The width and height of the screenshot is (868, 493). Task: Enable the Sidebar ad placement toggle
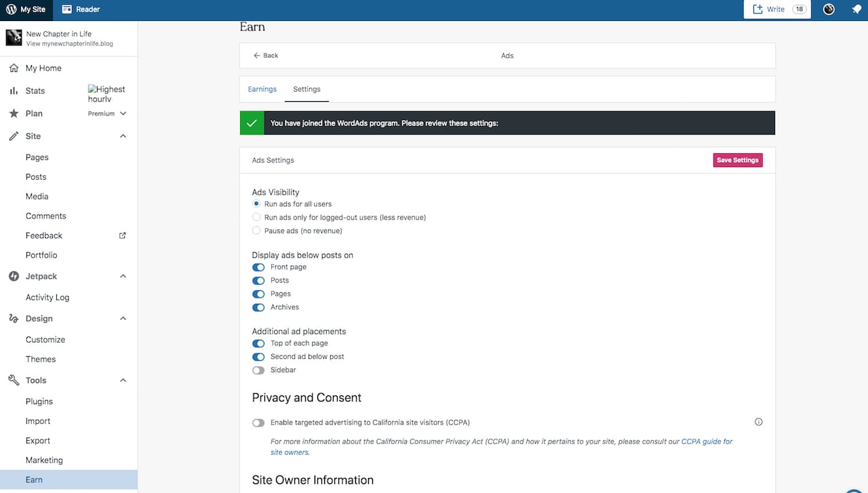258,370
